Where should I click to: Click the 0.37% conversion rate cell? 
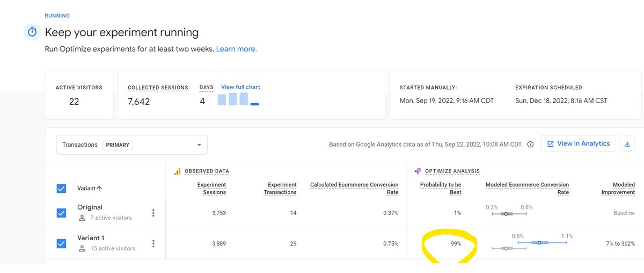[390, 213]
